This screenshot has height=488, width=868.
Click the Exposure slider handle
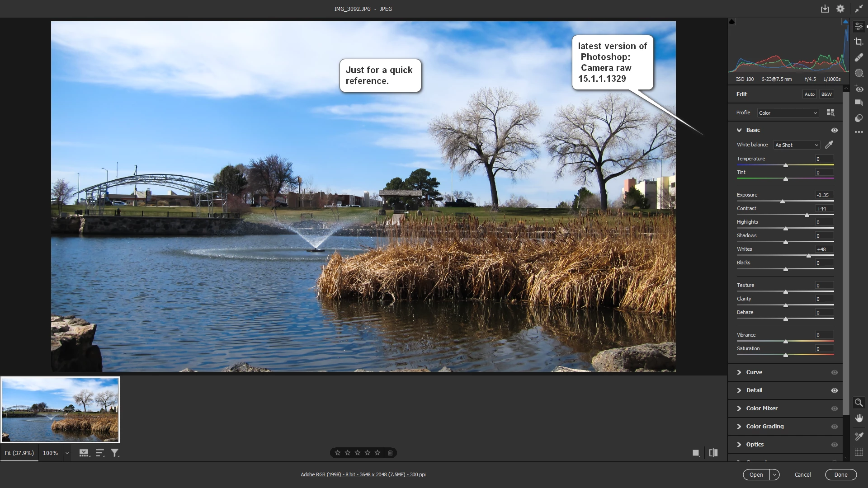tap(782, 202)
